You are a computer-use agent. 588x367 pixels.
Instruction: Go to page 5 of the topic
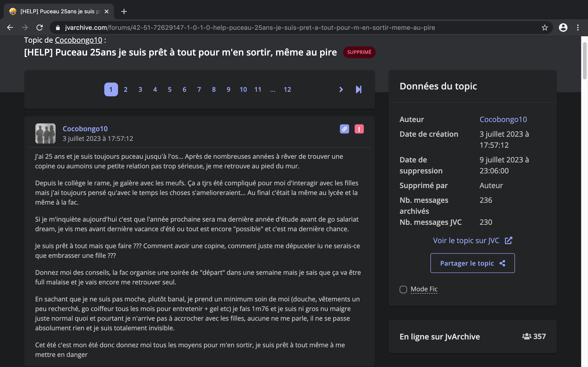170,89
